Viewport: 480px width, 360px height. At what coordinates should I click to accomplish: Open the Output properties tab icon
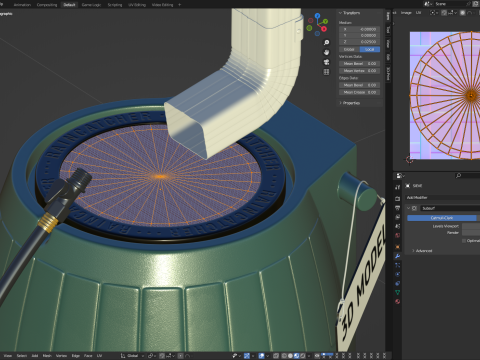tap(397, 208)
